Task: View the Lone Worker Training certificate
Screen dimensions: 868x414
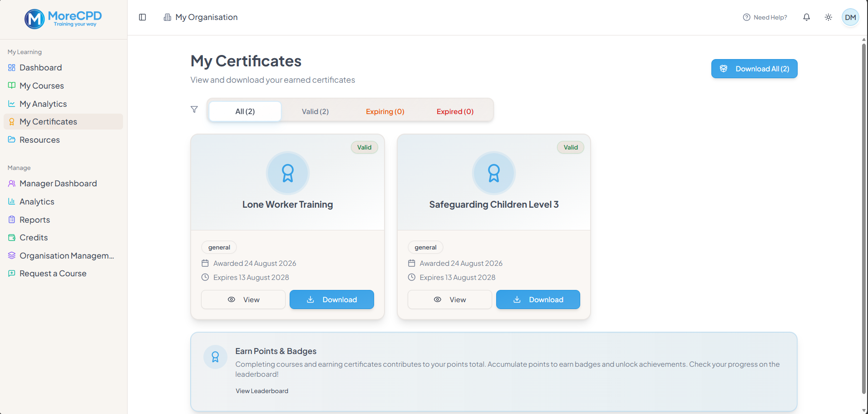Action: click(x=243, y=299)
